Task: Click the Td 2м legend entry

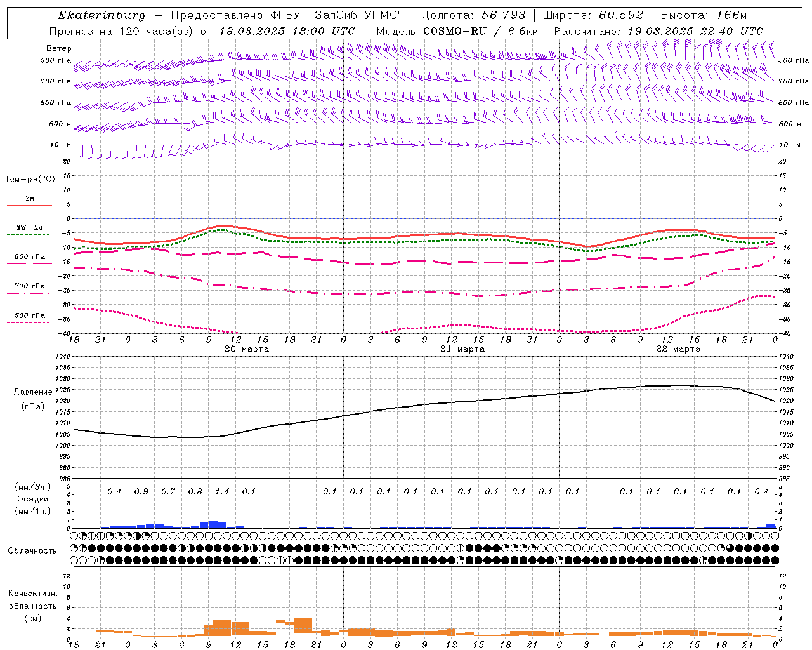Action: 30,227
